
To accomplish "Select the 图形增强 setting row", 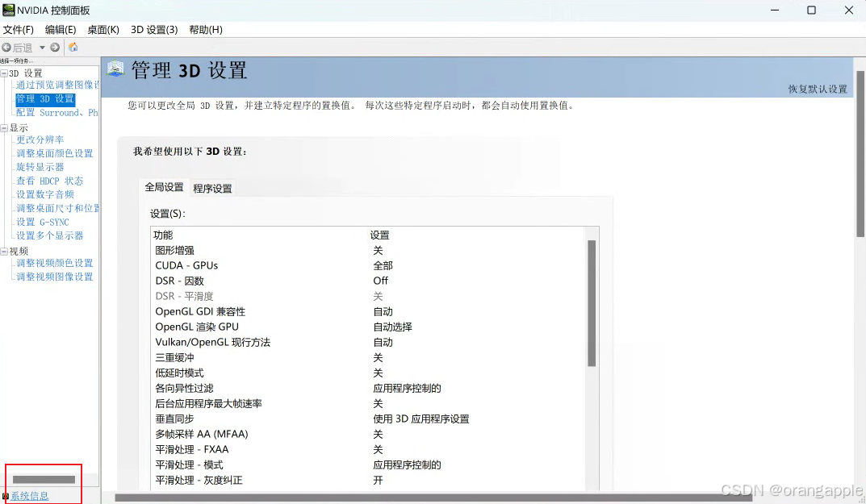I will point(367,251).
